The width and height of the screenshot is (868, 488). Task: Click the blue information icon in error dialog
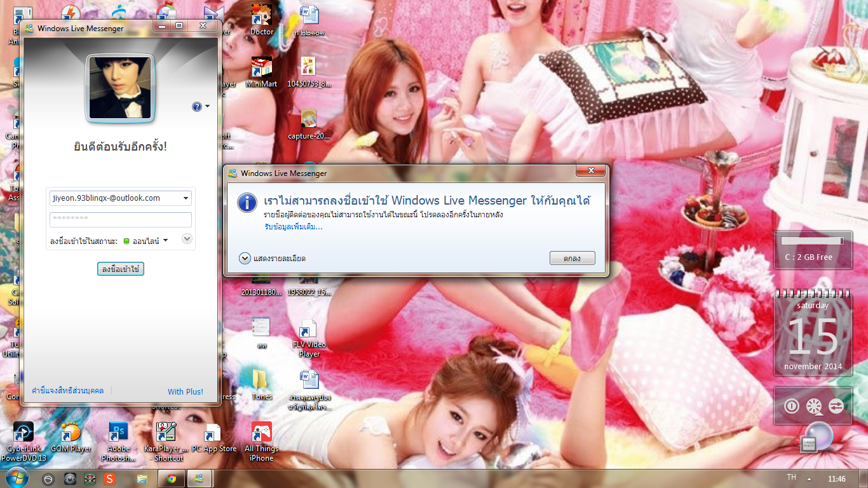[247, 203]
